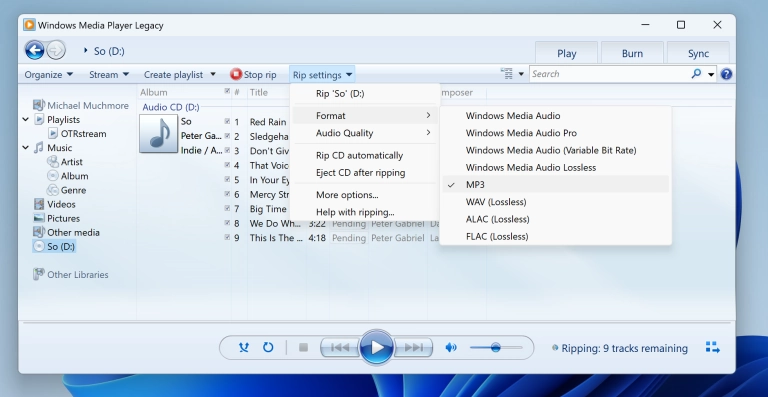768x397 pixels.
Task: Uncheck track 5 In Your Eyes checkbox
Action: [x=227, y=179]
